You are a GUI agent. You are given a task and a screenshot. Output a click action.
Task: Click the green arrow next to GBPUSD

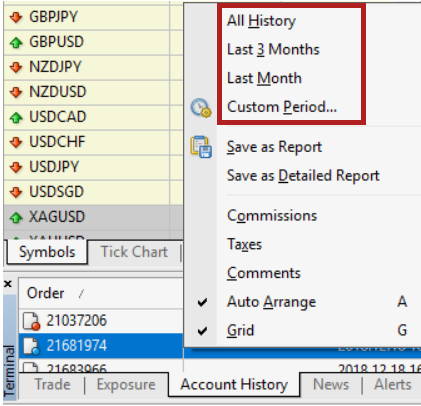coord(16,42)
